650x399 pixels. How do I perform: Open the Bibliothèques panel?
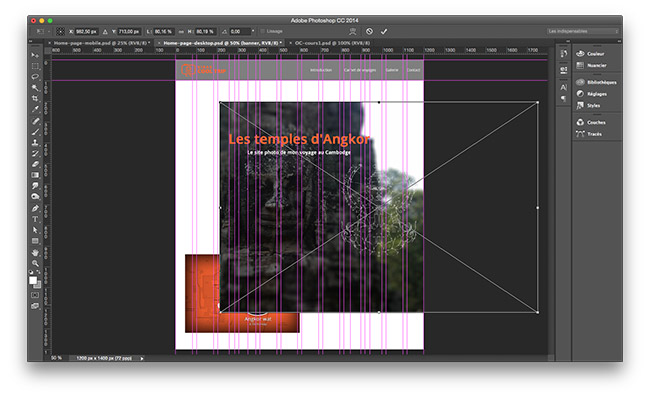coord(597,82)
